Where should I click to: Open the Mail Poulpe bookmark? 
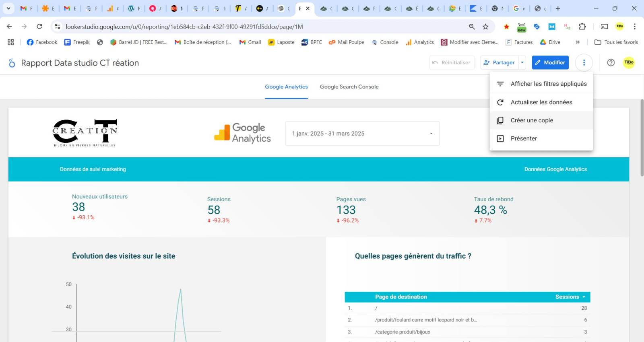click(346, 42)
